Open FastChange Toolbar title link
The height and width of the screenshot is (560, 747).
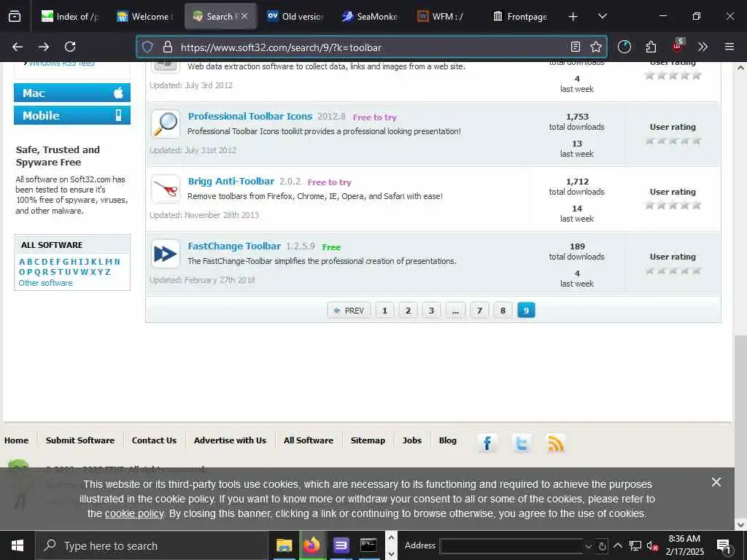(x=234, y=246)
